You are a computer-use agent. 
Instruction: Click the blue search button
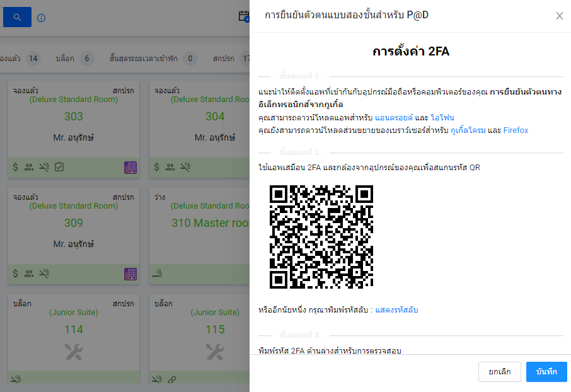pos(17,17)
